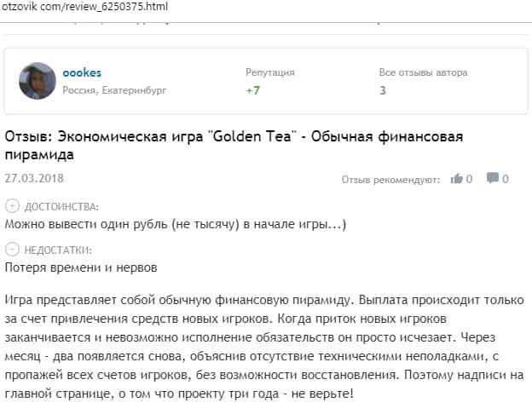Click the review date 27.03.2018
Image resolution: width=532 pixels, height=414 pixels.
[x=34, y=178]
